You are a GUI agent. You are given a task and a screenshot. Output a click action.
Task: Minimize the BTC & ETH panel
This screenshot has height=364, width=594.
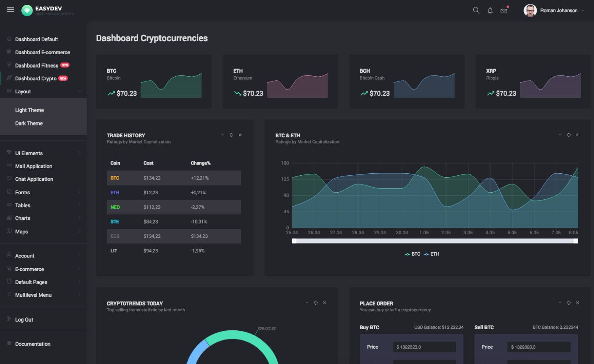(560, 135)
